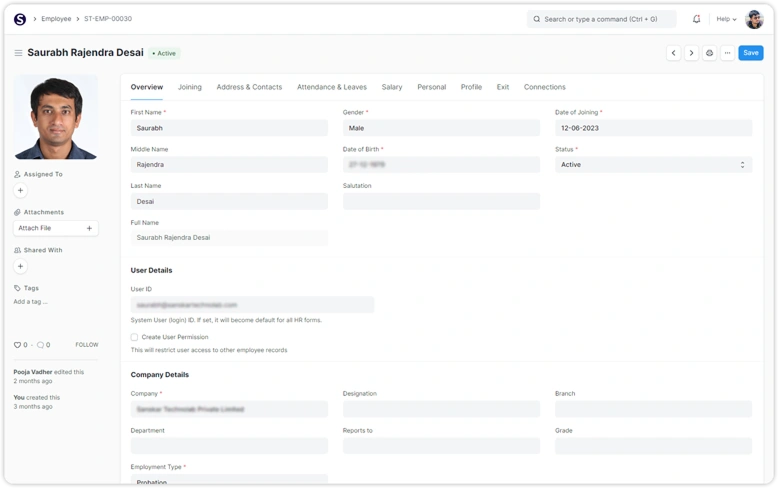778x488 pixels.
Task: Click the print icon button
Action: pos(710,53)
